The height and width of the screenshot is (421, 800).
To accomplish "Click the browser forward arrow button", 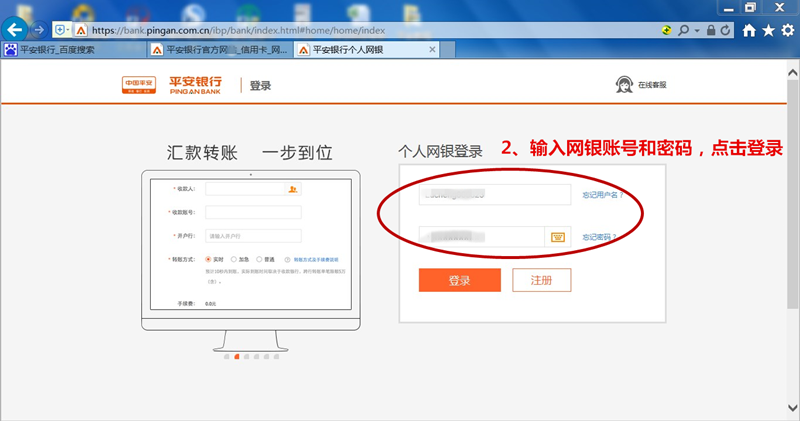I will tap(39, 30).
